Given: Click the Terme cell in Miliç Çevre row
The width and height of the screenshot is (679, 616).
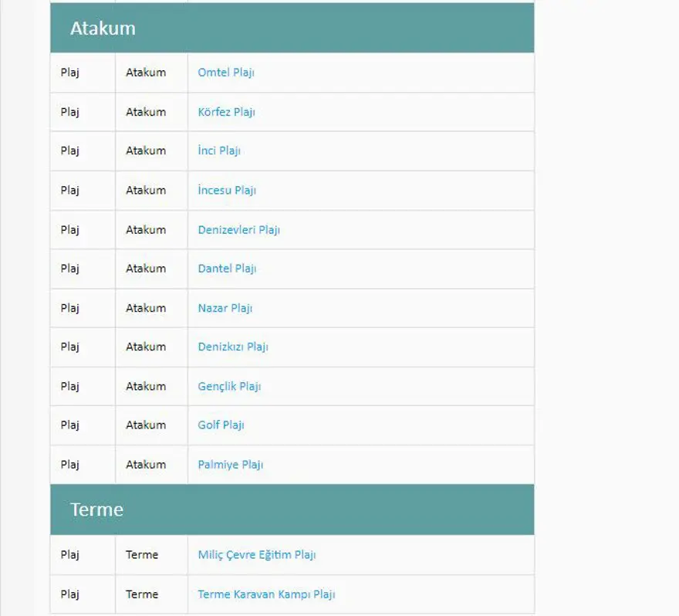Looking at the screenshot, I should (142, 554).
